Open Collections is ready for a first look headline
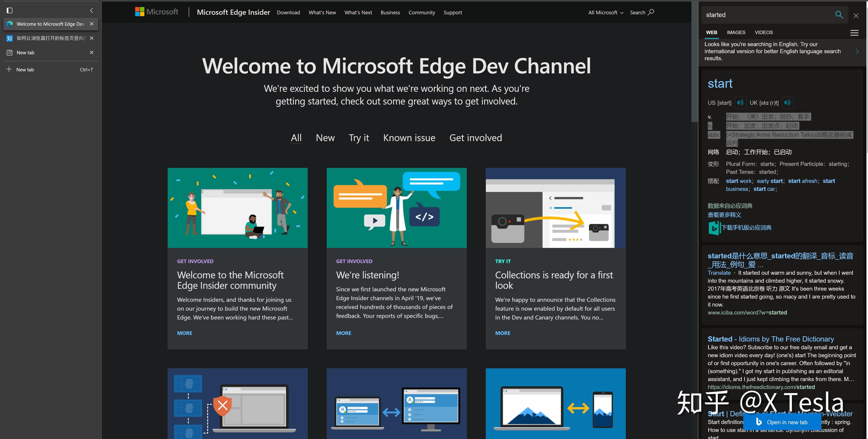The image size is (868, 439). pos(554,280)
